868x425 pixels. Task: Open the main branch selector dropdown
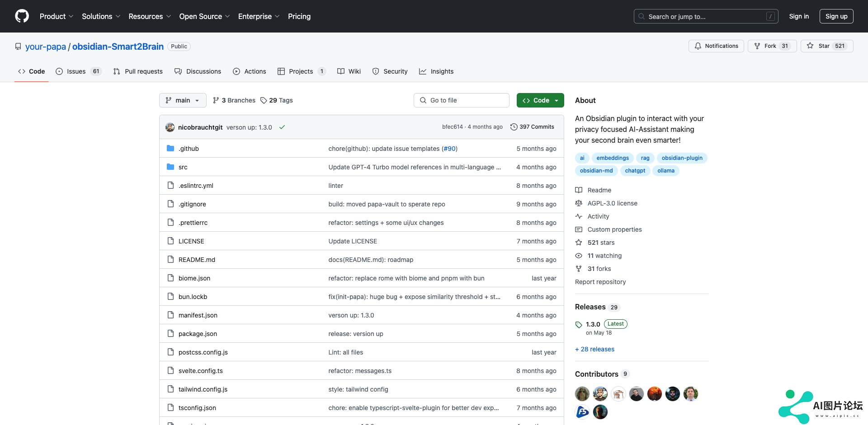point(183,100)
